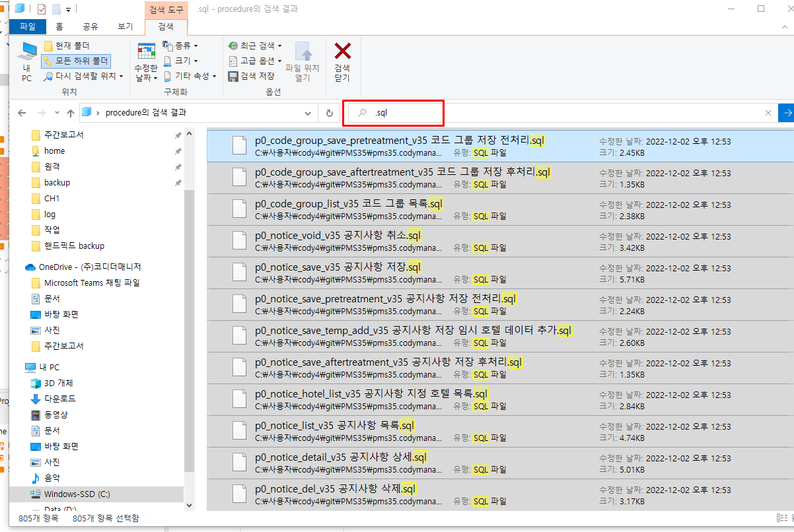Select file p0_notice_list_v35 공지사항 목록.sql
The image size is (794, 532).
[501, 432]
